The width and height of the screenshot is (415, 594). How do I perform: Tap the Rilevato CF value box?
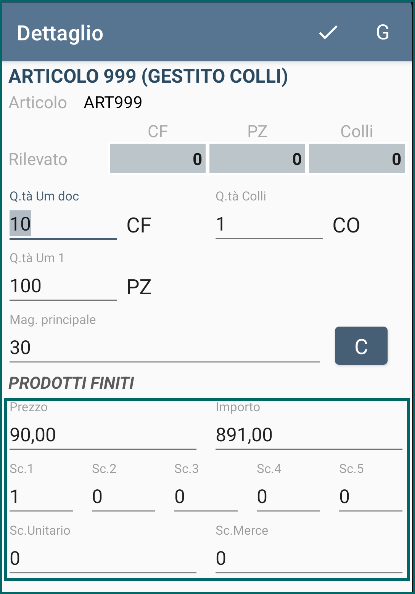[158, 159]
